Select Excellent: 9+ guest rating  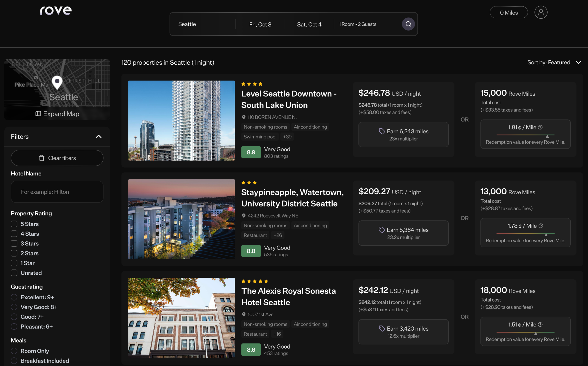point(14,297)
